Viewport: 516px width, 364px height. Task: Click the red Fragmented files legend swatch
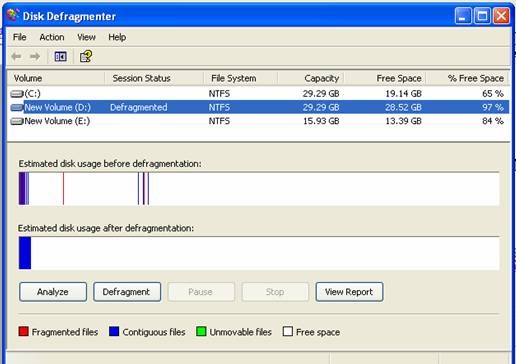pyautogui.click(x=24, y=331)
